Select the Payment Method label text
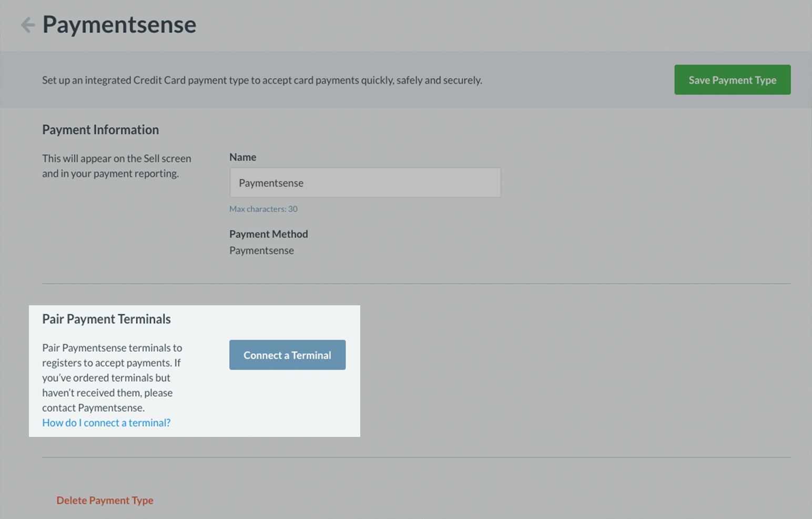This screenshot has width=812, height=519. coord(269,234)
